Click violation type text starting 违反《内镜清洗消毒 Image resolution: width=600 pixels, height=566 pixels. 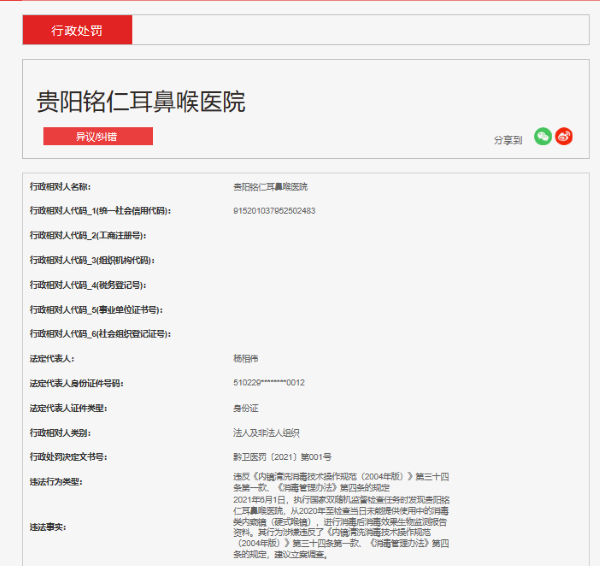coord(341,482)
